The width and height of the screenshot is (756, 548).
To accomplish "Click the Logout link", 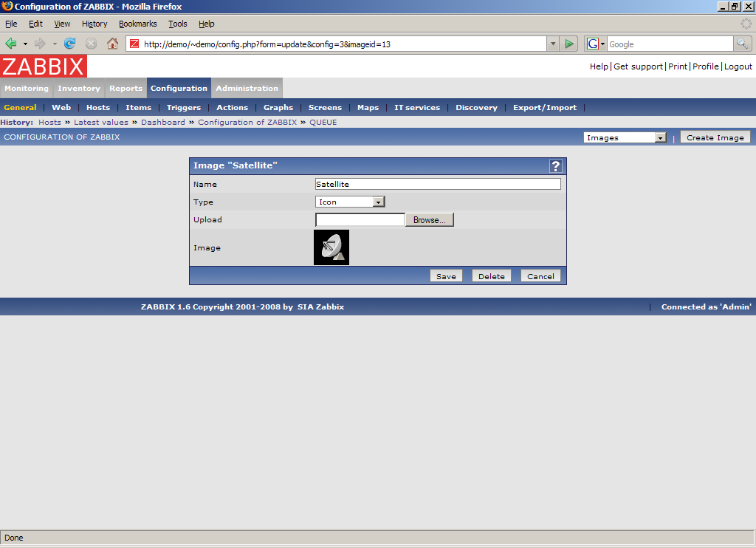I will [738, 66].
